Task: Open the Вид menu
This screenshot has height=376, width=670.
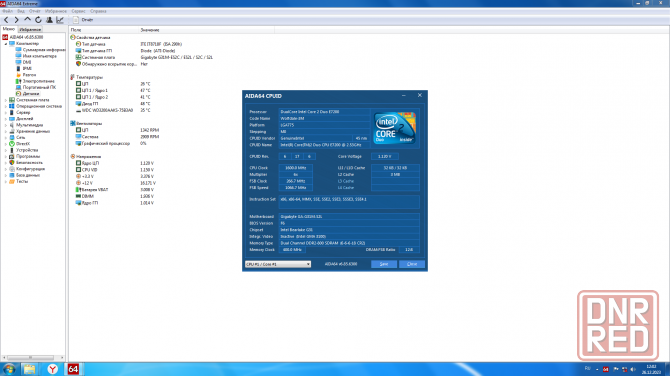Action: [21, 11]
